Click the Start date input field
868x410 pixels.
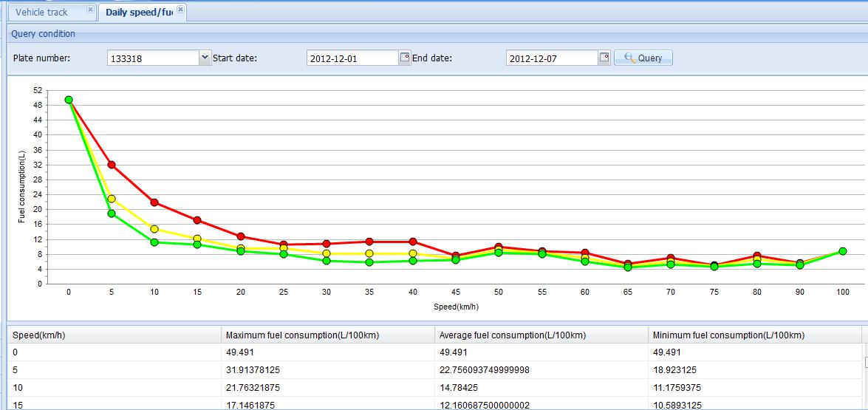click(352, 58)
